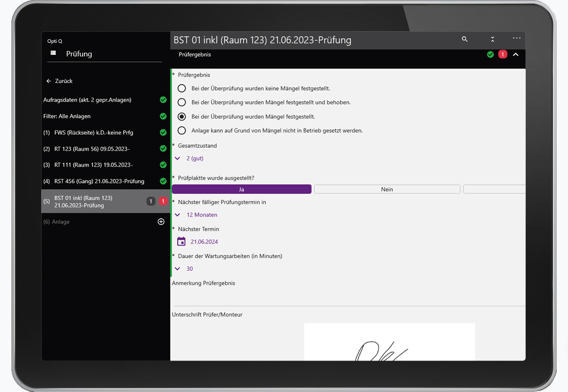Click the plus icon beside (6) Anlage
The image size is (568, 392).
coord(161,222)
